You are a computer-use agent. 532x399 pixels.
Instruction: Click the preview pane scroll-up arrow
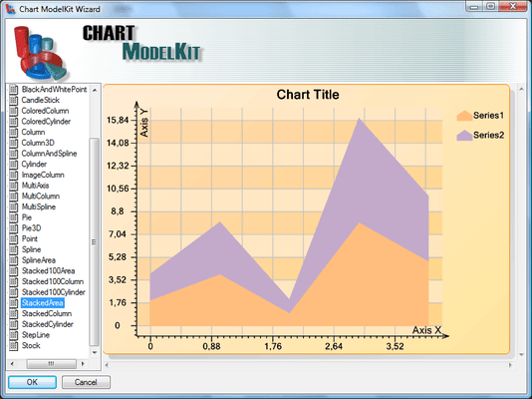tap(522, 90)
